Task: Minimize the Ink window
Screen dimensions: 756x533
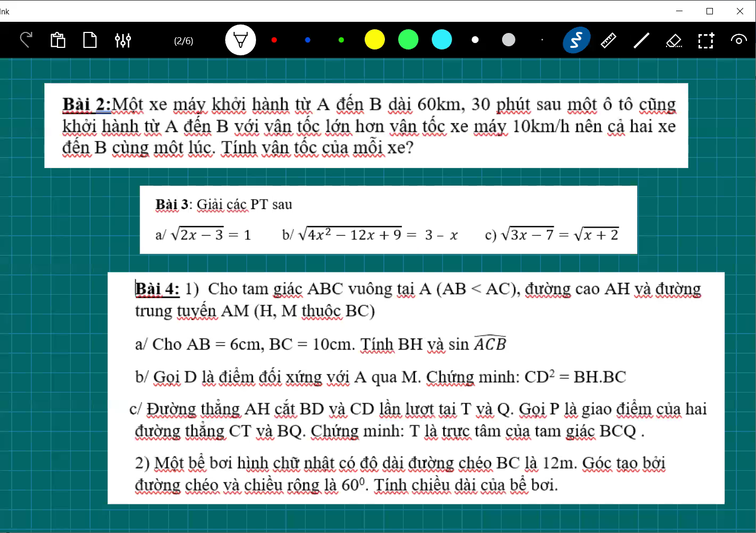Action: [x=679, y=11]
